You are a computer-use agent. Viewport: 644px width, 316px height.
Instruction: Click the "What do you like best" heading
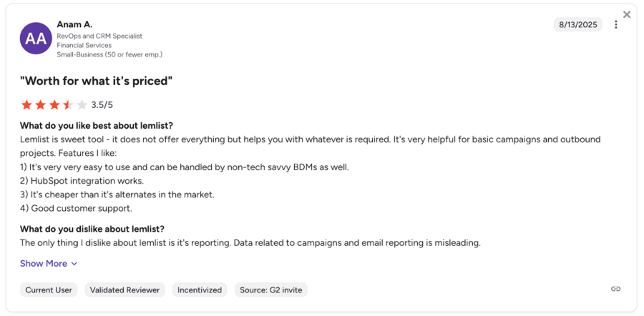(97, 126)
